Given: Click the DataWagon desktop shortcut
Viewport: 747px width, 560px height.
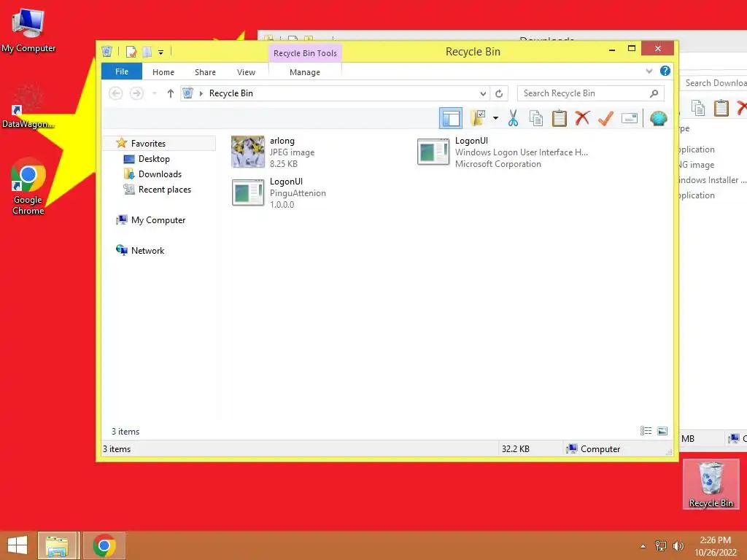Looking at the screenshot, I should click(28, 106).
